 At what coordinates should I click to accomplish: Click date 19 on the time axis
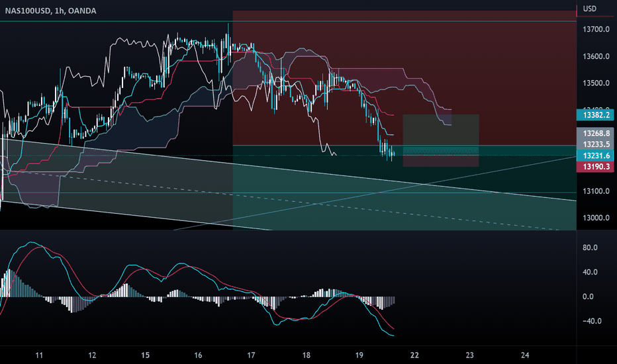[x=359, y=355]
